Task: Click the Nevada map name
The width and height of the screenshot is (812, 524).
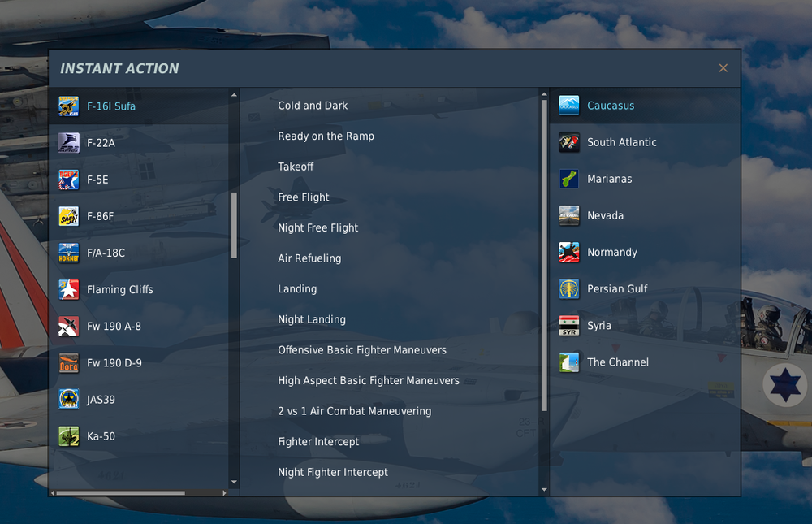Action: [x=605, y=215]
